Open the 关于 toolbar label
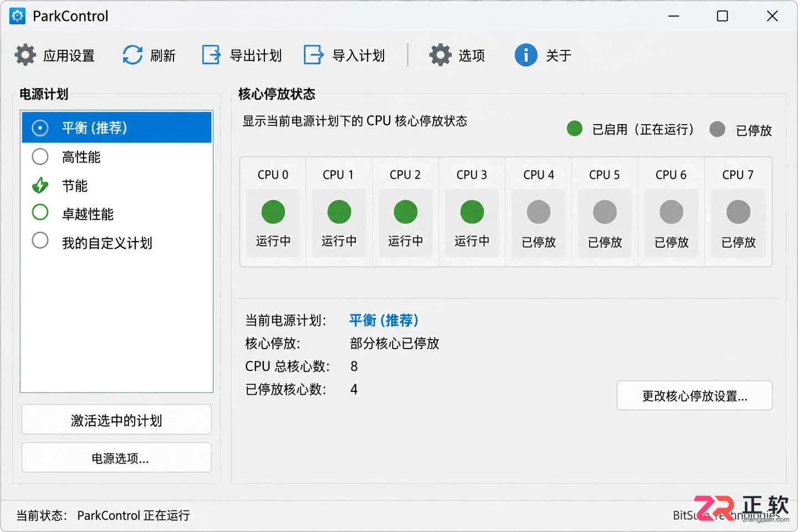 click(x=559, y=55)
